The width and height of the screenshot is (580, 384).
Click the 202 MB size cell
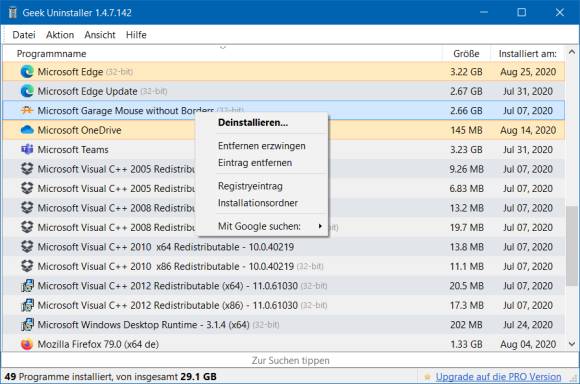click(466, 324)
